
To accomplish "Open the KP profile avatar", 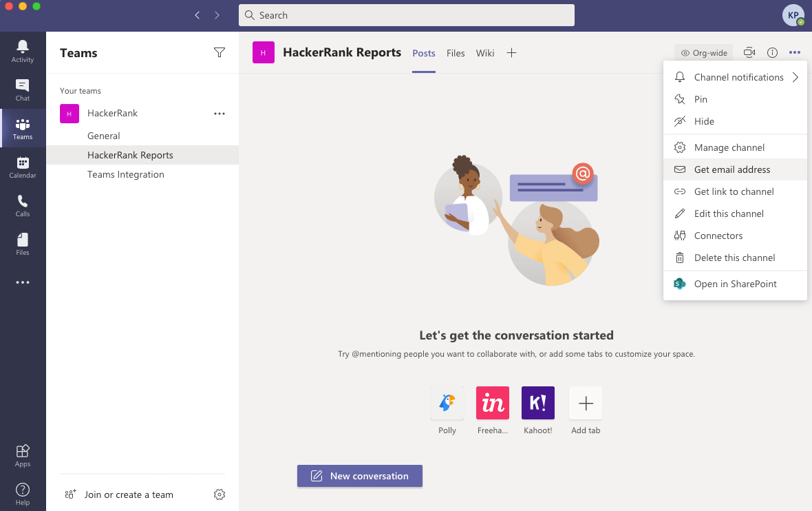I will pyautogui.click(x=793, y=15).
